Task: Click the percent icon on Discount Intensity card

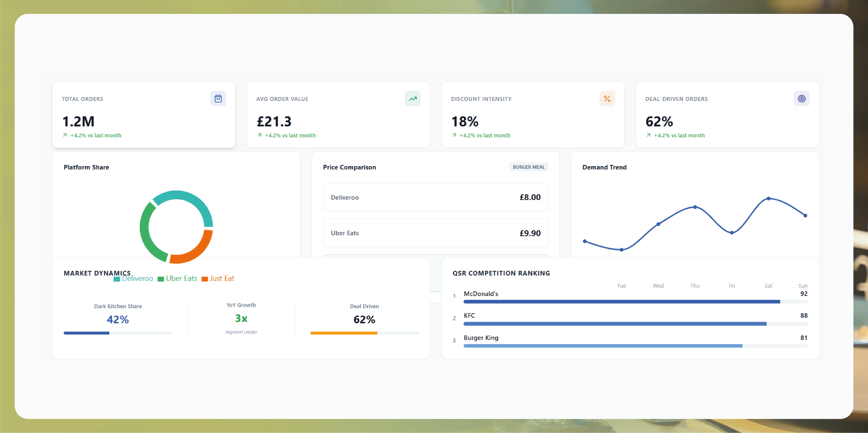Action: click(607, 98)
